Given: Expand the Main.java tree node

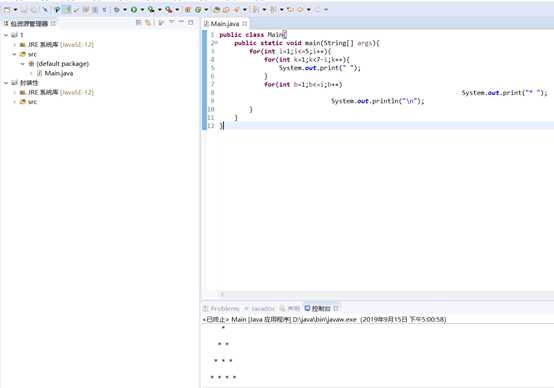Looking at the screenshot, I should pyautogui.click(x=31, y=74).
